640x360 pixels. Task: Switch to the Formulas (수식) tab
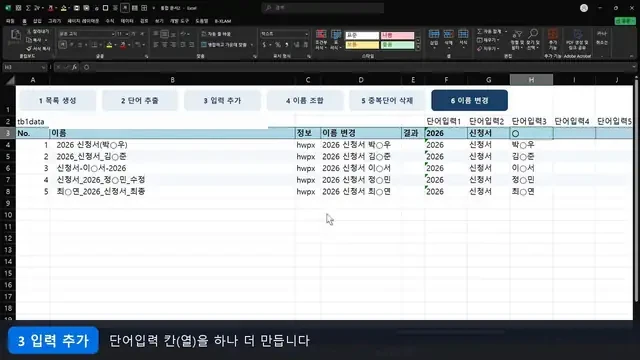click(x=110, y=21)
